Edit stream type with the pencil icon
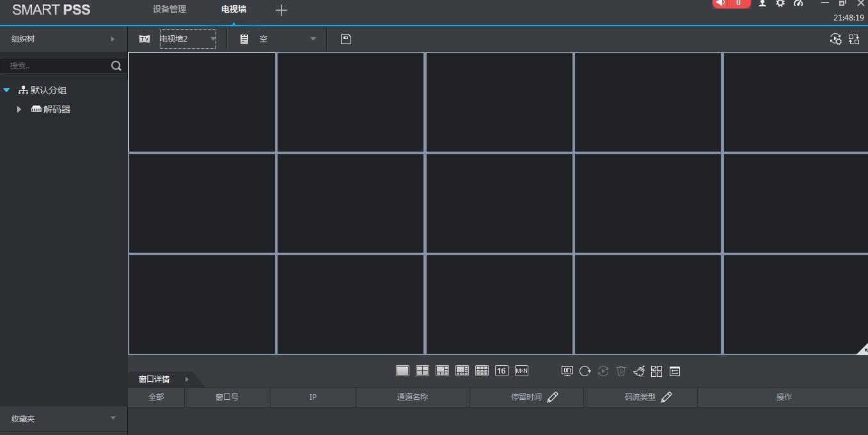 666,397
